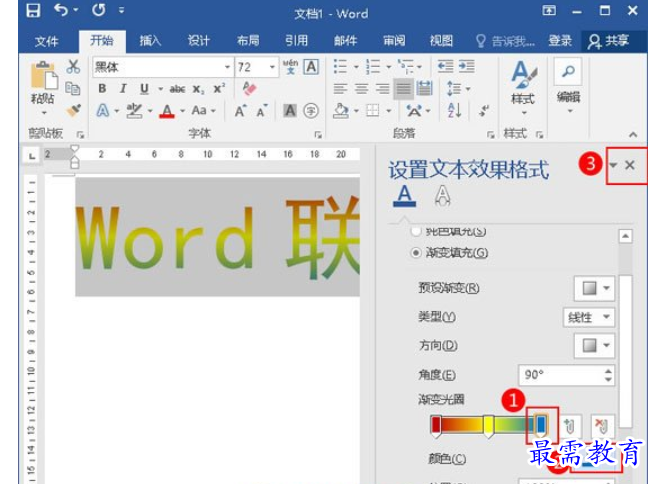Open the font name dropdown (黑体)
Image resolution: width=651 pixels, height=484 pixels.
227,67
